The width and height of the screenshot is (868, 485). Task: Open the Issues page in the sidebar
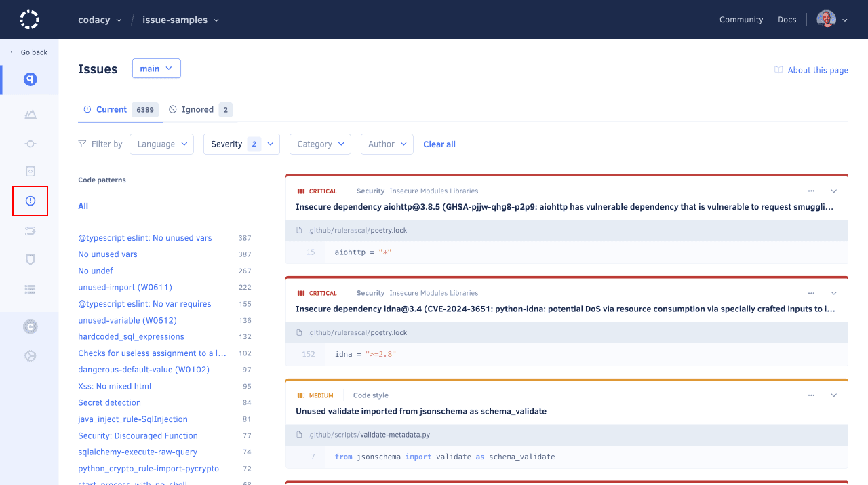30,201
